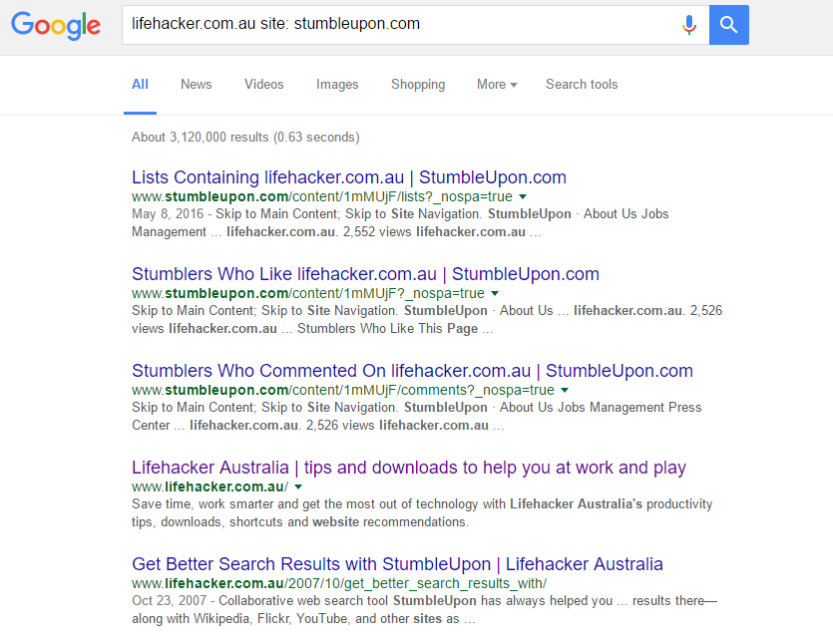Screen dimensions: 833x644
Task: Open 'Stumblers Who Like lifehacker.com.au' result
Action: (365, 274)
